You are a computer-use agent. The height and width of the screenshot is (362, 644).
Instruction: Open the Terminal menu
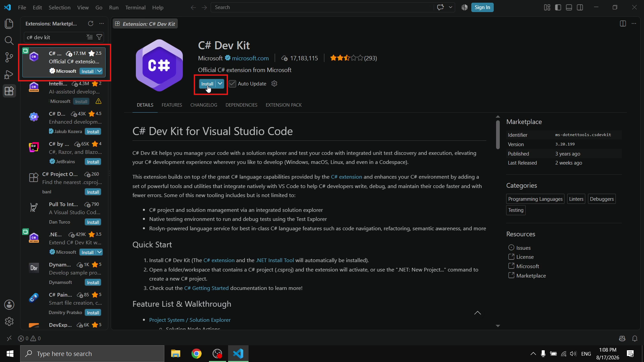135,7
